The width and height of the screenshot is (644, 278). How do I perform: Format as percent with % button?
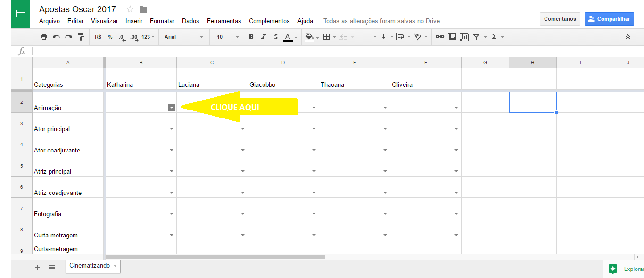point(110,37)
